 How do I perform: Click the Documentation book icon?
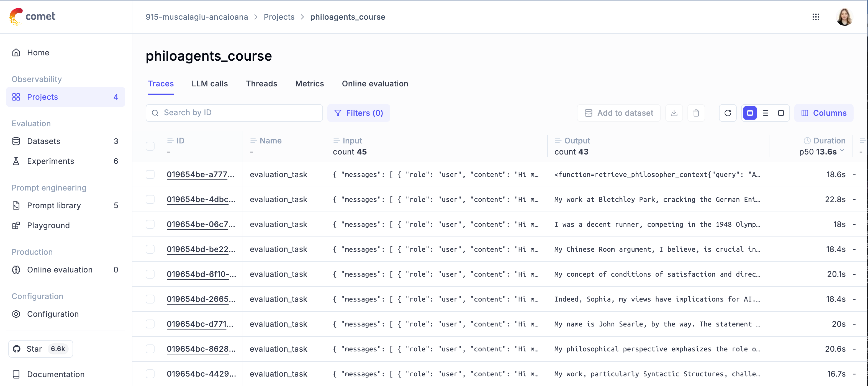point(16,374)
